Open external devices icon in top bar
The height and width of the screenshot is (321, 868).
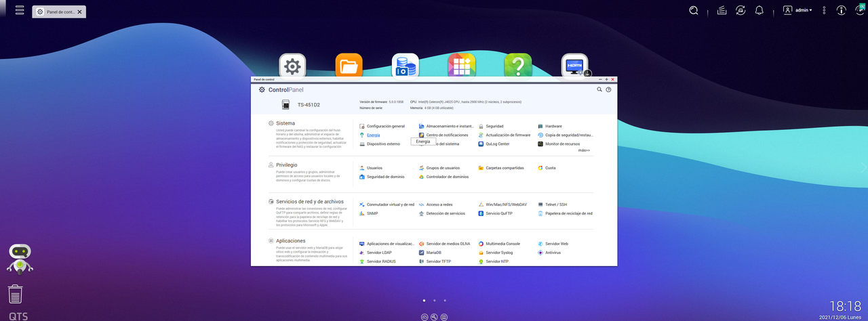[741, 10]
